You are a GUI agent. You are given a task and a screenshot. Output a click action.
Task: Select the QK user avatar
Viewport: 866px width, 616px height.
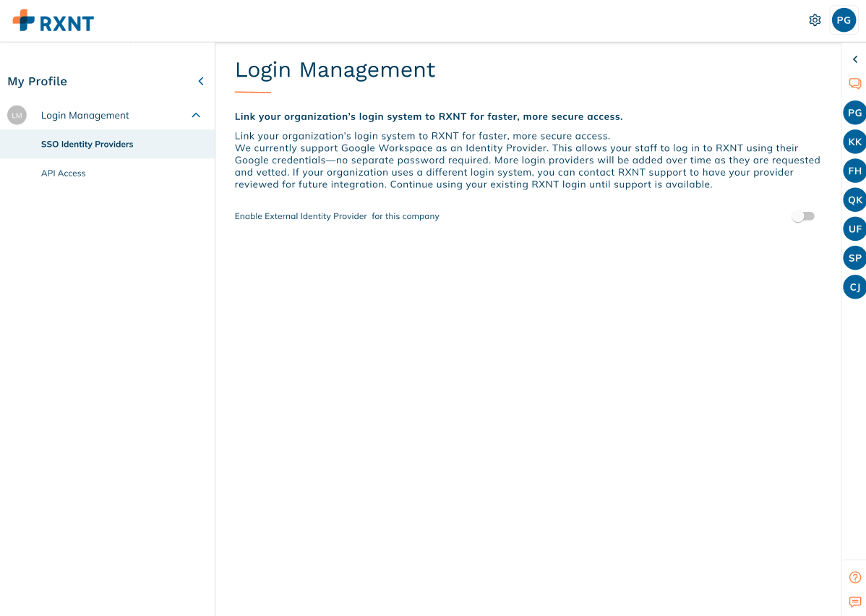click(855, 200)
